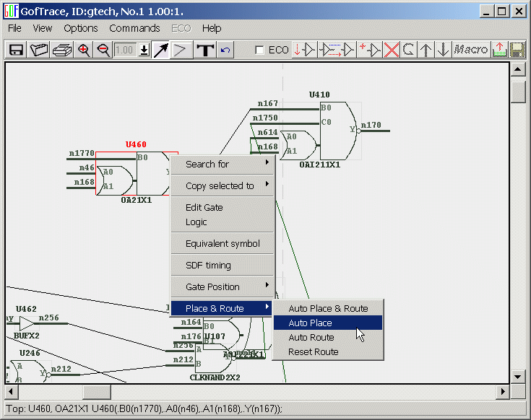Click the red X delete icon
This screenshot has height=420, width=531.
(392, 50)
